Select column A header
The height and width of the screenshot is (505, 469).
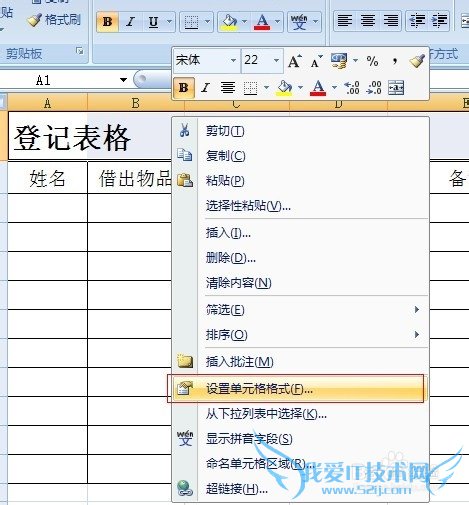pyautogui.click(x=47, y=103)
